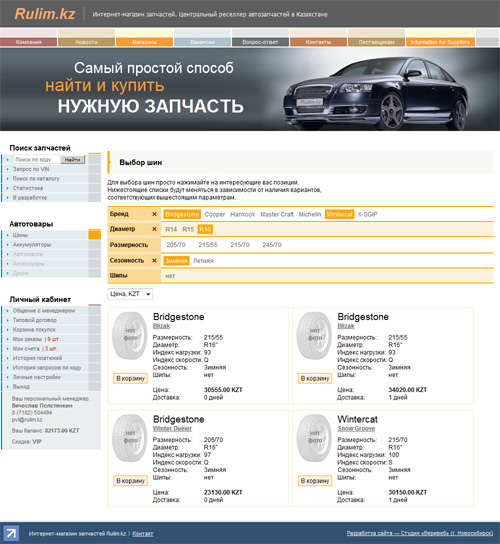The width and height of the screenshot is (500, 544).
Task: Open the Вопрос-ответ menu tab
Action: (260, 42)
